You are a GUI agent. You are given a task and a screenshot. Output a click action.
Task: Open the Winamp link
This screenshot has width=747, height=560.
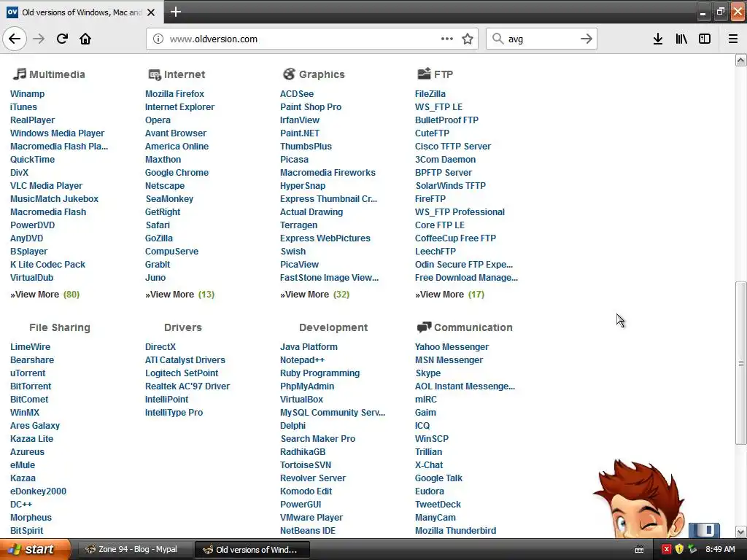click(27, 94)
